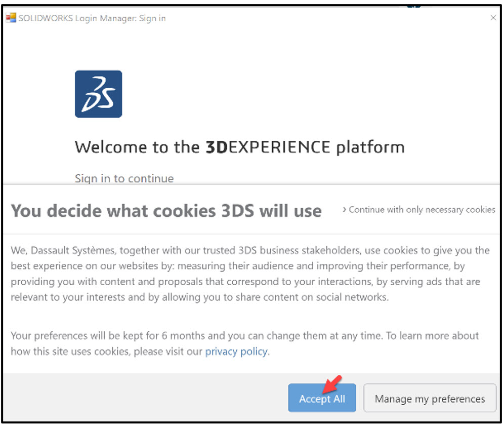Image resolution: width=504 pixels, height=424 pixels.
Task: Click the cookie consent banner headline text
Action: (167, 210)
